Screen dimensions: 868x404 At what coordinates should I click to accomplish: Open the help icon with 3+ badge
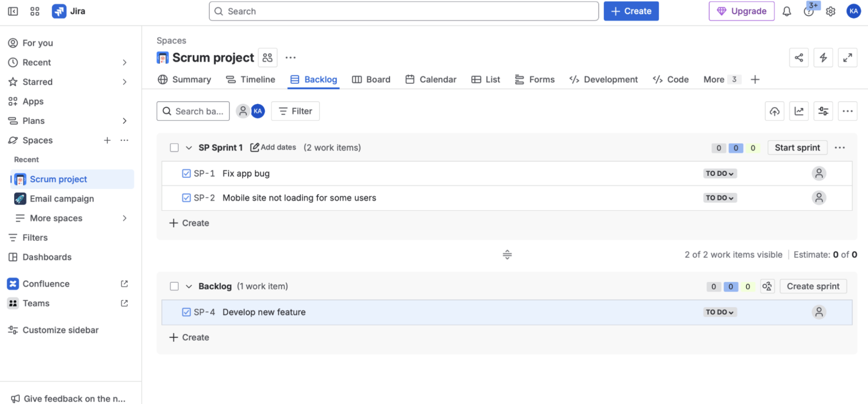[808, 12]
